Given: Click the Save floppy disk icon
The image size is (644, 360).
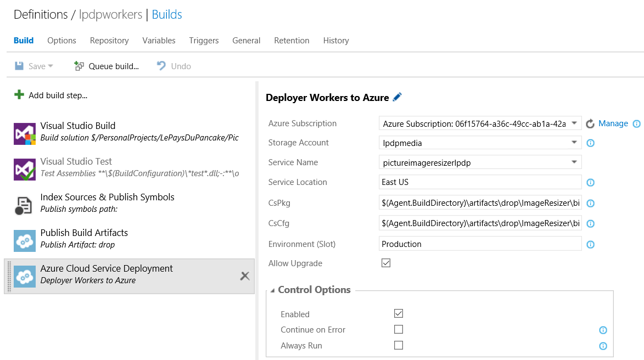Looking at the screenshot, I should coord(19,66).
